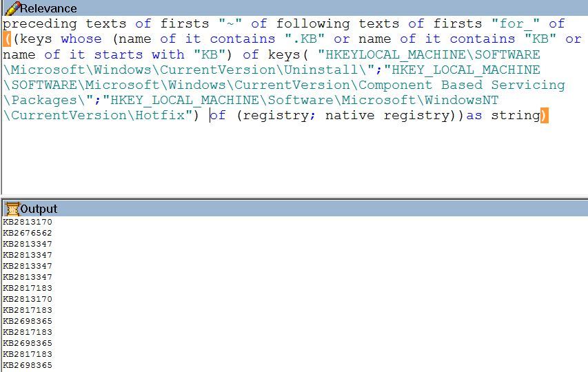Click the highlighted opening parenthesis

pos(7,39)
